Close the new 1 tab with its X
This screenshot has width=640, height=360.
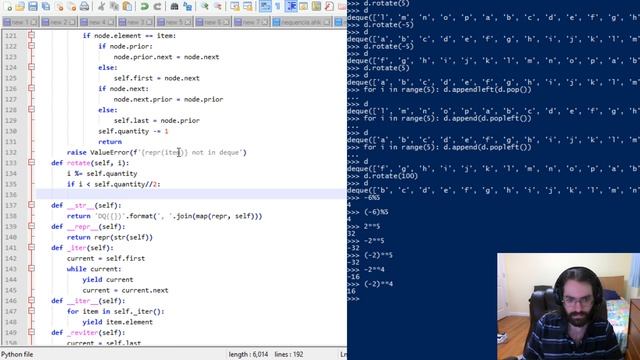point(34,22)
